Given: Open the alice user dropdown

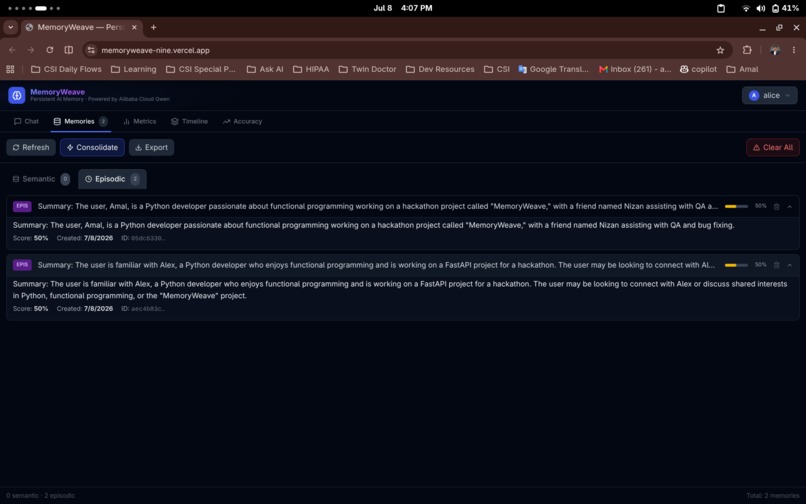Looking at the screenshot, I should 770,95.
